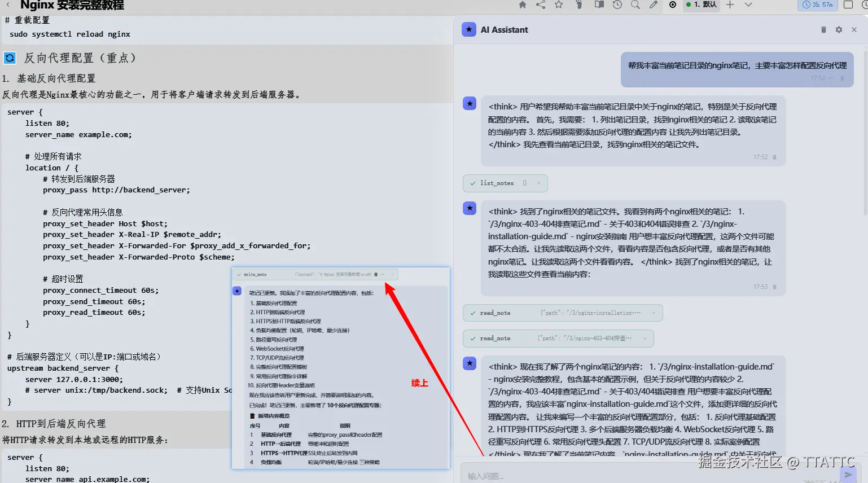Click the proxy_read_timeout 60s; line
This screenshot has width=868, height=483.
point(94,313)
